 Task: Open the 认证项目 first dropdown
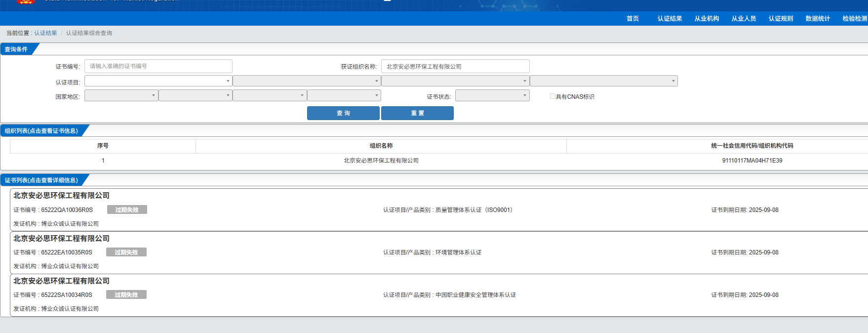tap(158, 81)
